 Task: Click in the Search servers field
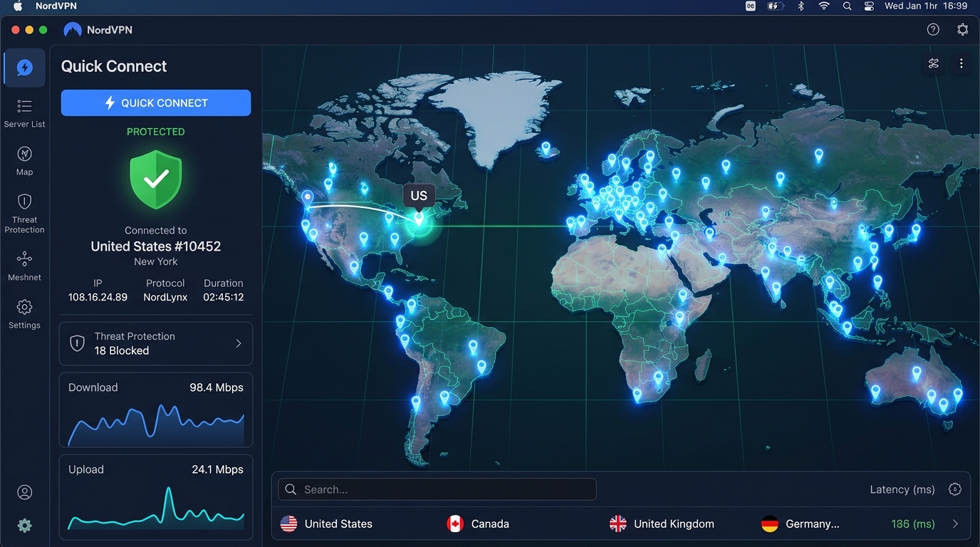pyautogui.click(x=437, y=489)
